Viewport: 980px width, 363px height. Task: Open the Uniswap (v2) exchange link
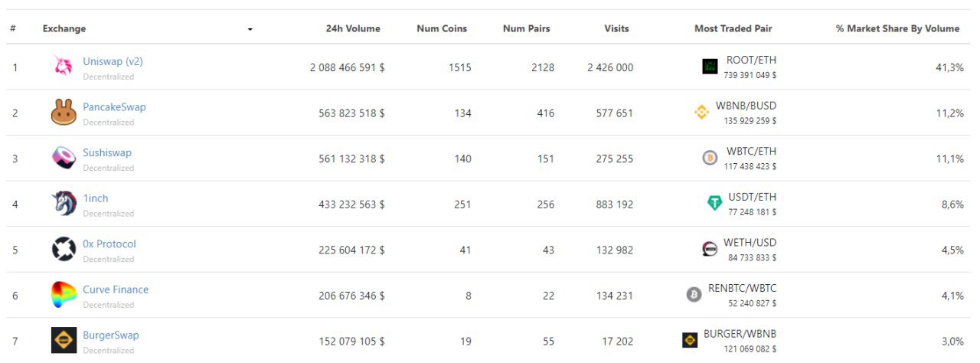tap(113, 61)
